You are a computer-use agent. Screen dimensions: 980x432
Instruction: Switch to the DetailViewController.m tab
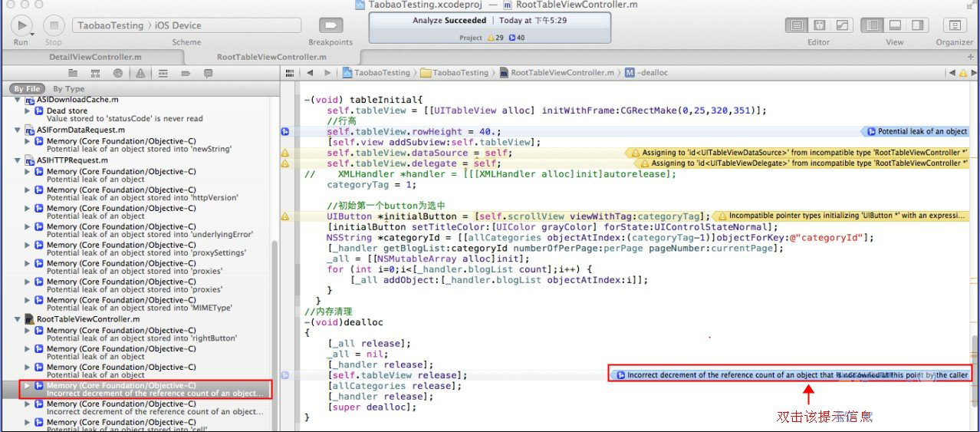coord(95,57)
